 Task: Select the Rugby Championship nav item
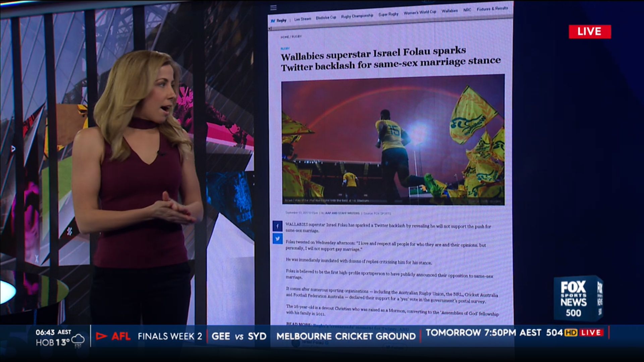[x=357, y=16]
